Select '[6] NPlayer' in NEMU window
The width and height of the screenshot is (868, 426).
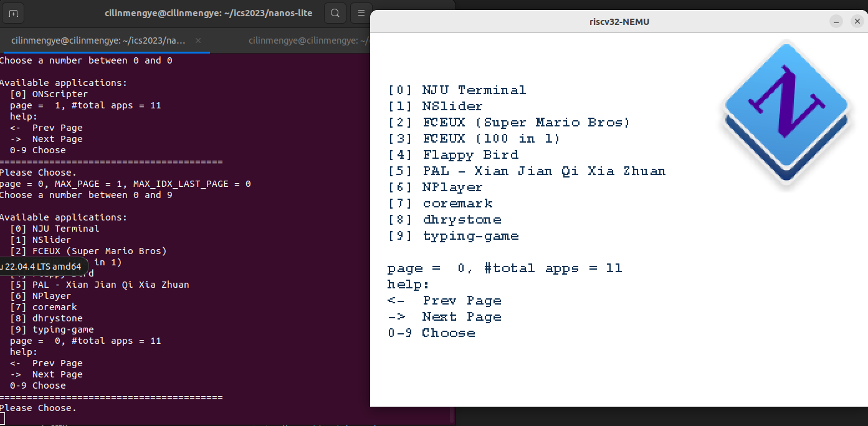435,187
